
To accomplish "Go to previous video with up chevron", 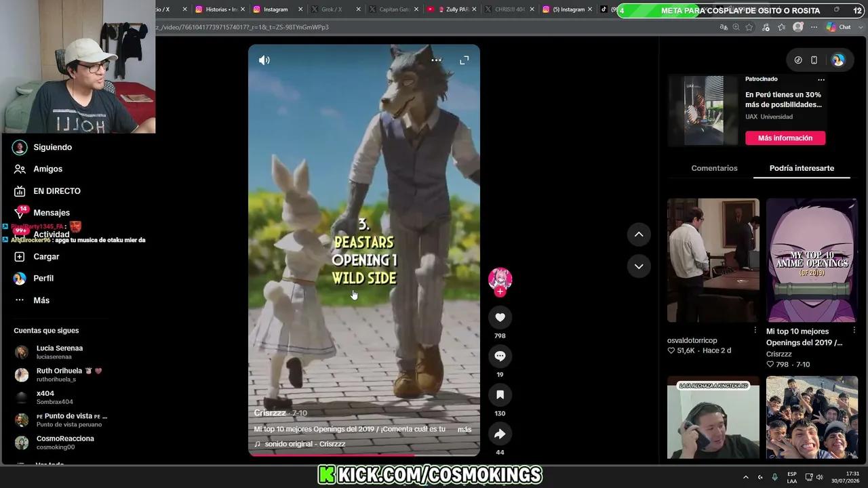I will [x=639, y=235].
